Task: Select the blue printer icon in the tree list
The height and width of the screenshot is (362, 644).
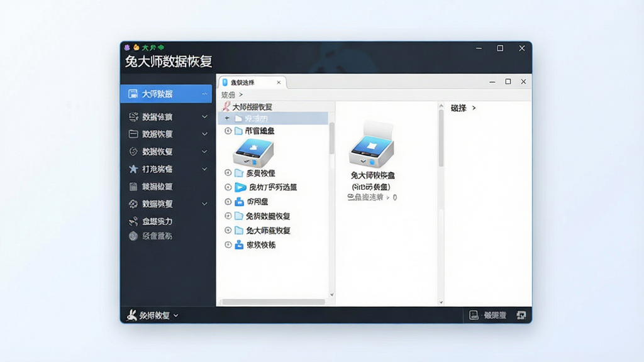Action: coord(239,202)
